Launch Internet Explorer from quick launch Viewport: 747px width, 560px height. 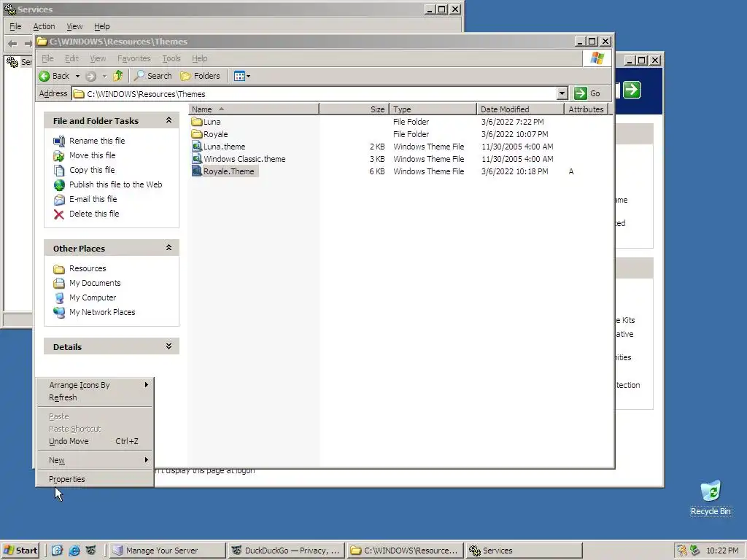74,551
